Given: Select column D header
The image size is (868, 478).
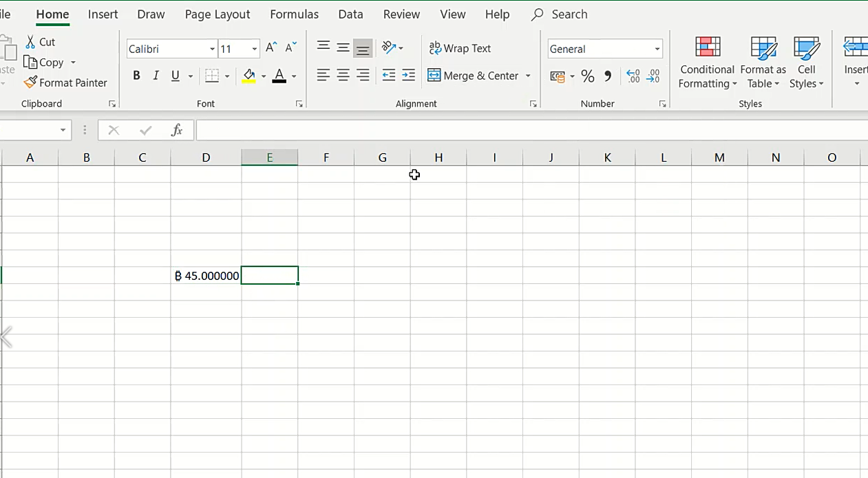Looking at the screenshot, I should pyautogui.click(x=206, y=157).
